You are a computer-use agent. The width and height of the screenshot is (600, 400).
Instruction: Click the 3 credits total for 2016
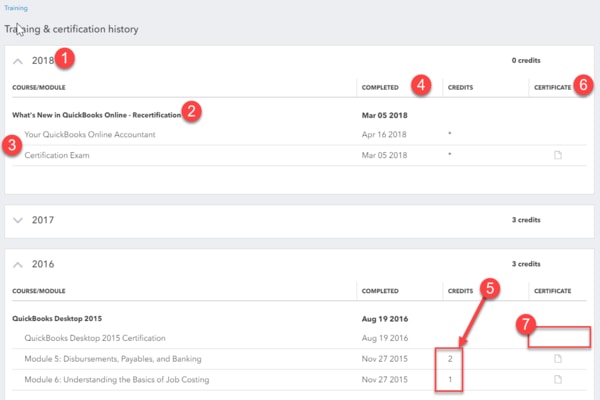pos(526,264)
